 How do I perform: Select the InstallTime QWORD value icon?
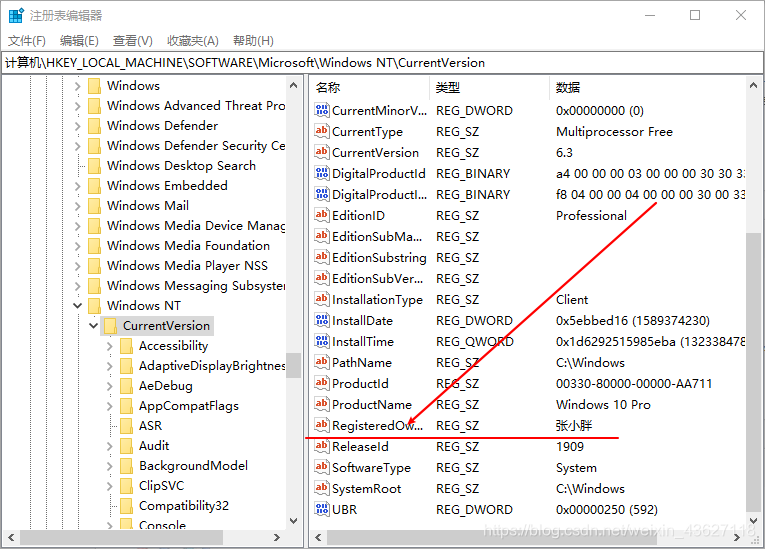coord(322,341)
